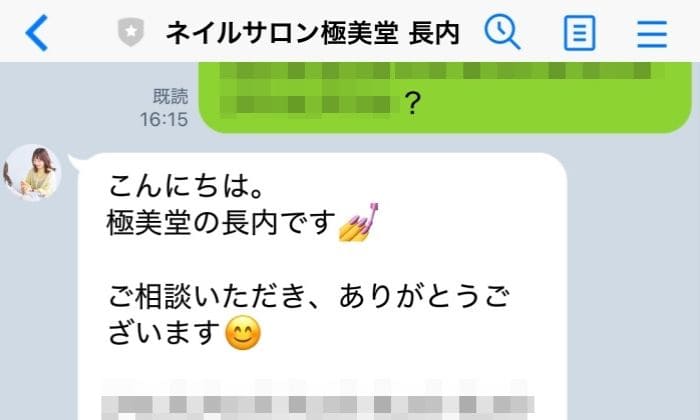The height and width of the screenshot is (420, 700).
Task: Tap the nail salon profile avatar
Action: (x=31, y=173)
